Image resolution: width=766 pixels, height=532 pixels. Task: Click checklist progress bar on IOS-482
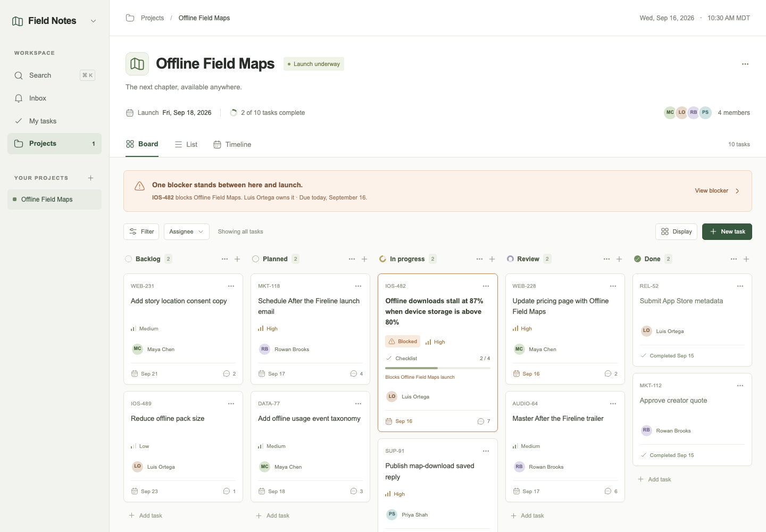pyautogui.click(x=438, y=368)
